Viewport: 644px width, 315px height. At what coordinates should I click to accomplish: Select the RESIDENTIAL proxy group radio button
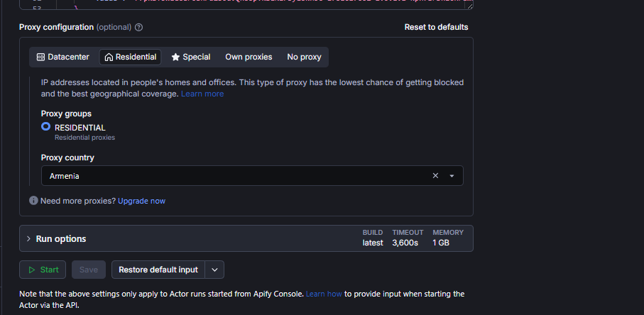[46, 127]
